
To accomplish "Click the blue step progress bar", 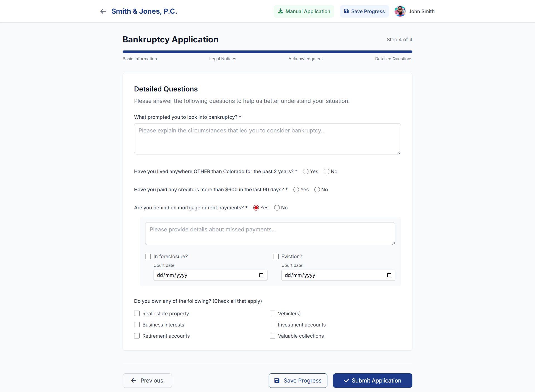I will (267, 52).
